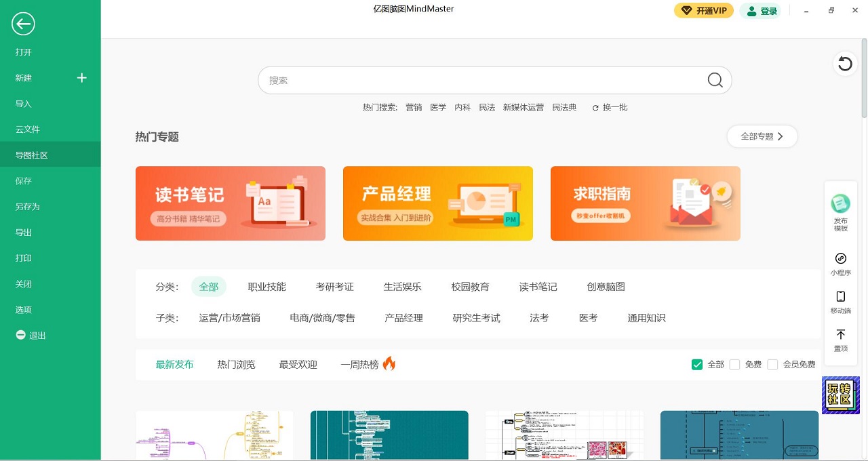Select 产品经理 subcategory filter
Screen dimensions: 868x461
403,318
